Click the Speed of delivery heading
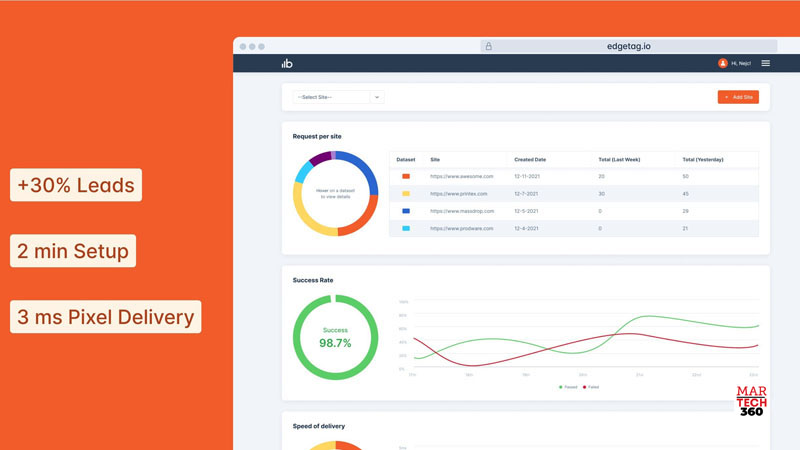800x450 pixels. click(x=318, y=426)
